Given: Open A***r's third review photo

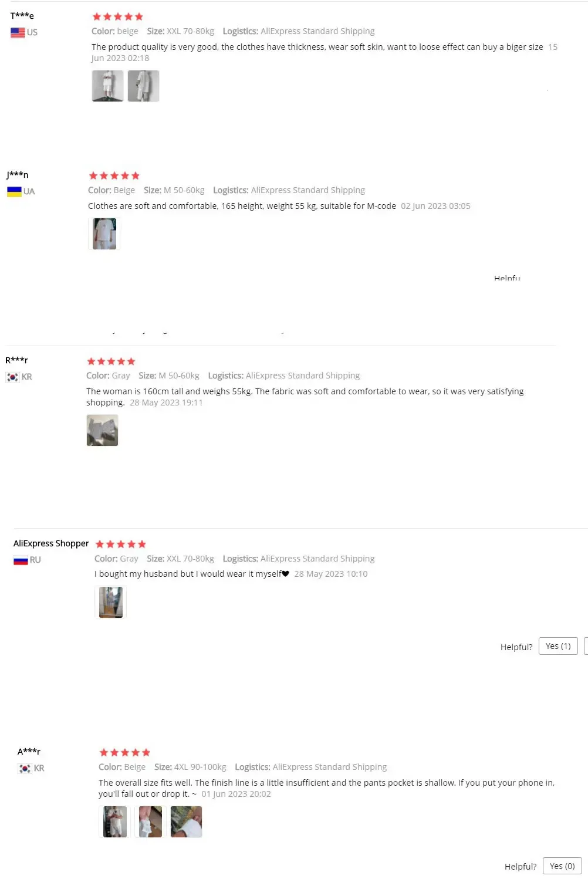Looking at the screenshot, I should click(186, 821).
